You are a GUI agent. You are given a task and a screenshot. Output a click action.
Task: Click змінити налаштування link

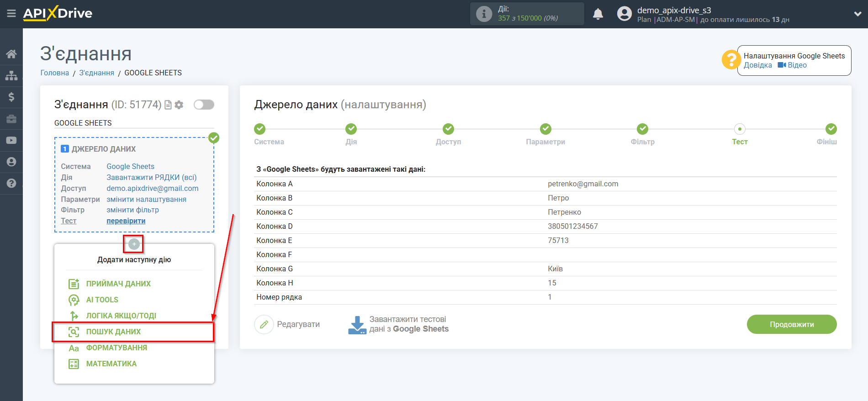coord(147,199)
